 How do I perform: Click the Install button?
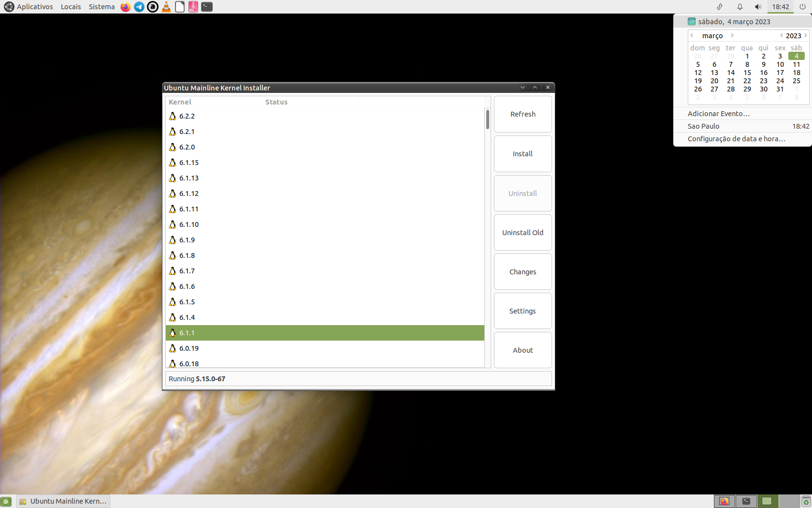click(522, 154)
